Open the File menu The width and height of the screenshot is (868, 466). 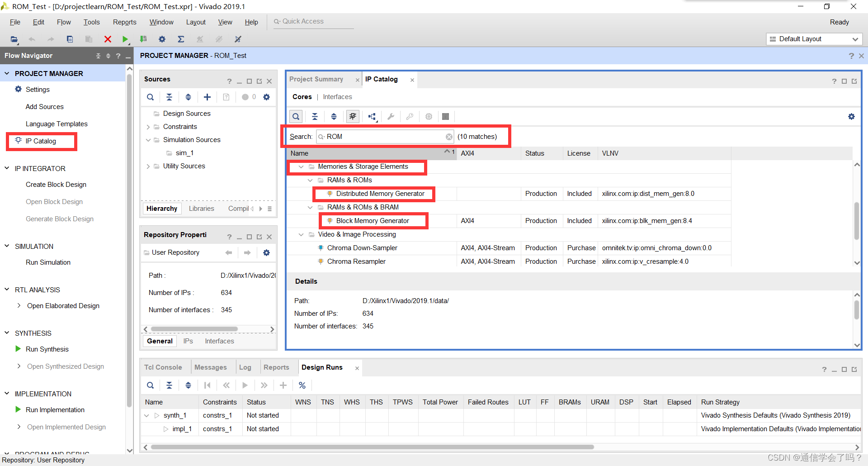15,22
